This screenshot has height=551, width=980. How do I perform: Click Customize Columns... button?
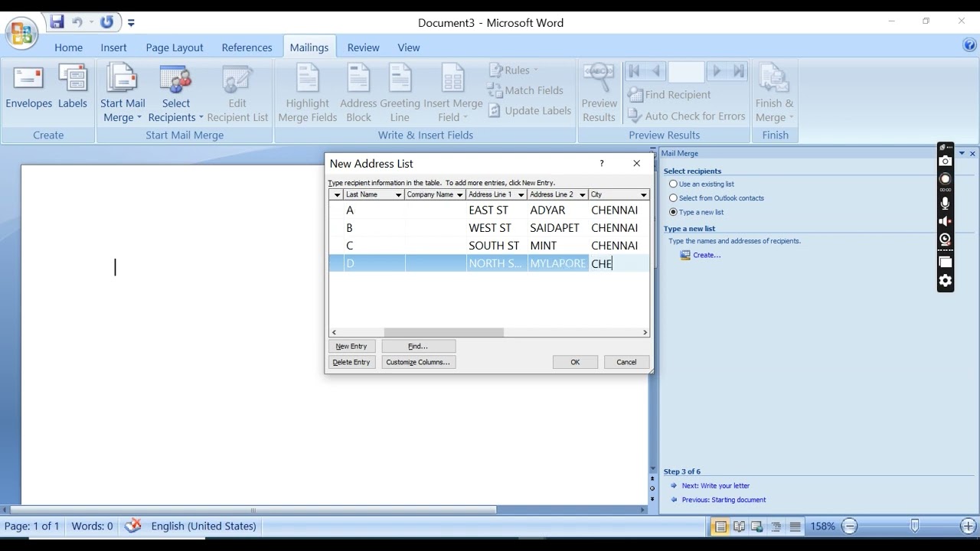418,362
